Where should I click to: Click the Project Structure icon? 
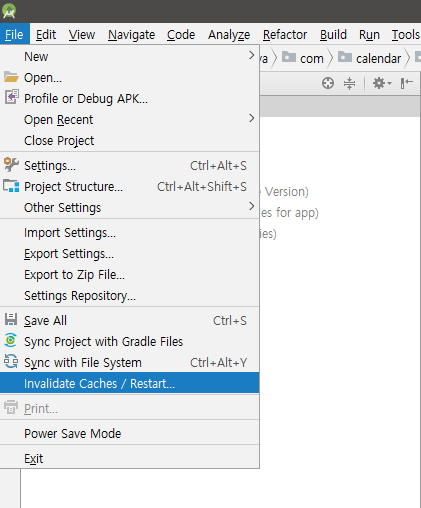[x=11, y=186]
